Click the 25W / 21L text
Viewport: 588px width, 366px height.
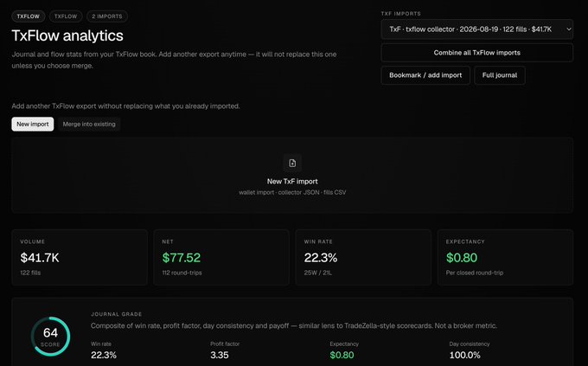318,273
